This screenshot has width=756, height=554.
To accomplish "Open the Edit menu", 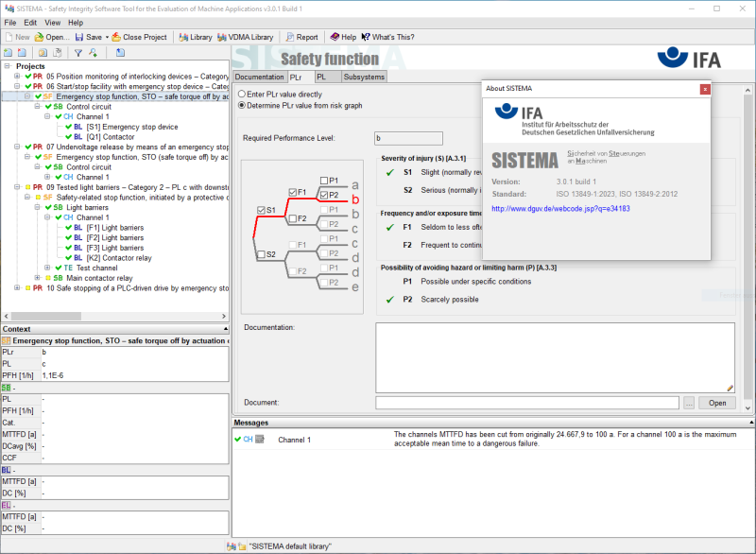I will tap(30, 22).
